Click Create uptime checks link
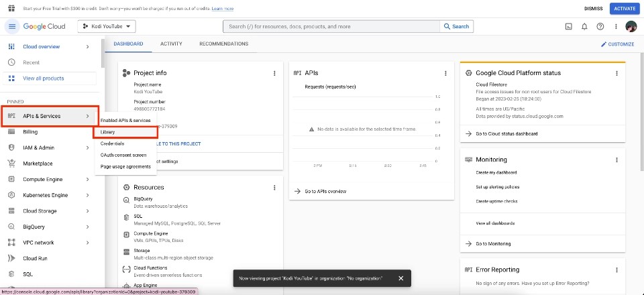This screenshot has height=295, width=644. pos(496,201)
